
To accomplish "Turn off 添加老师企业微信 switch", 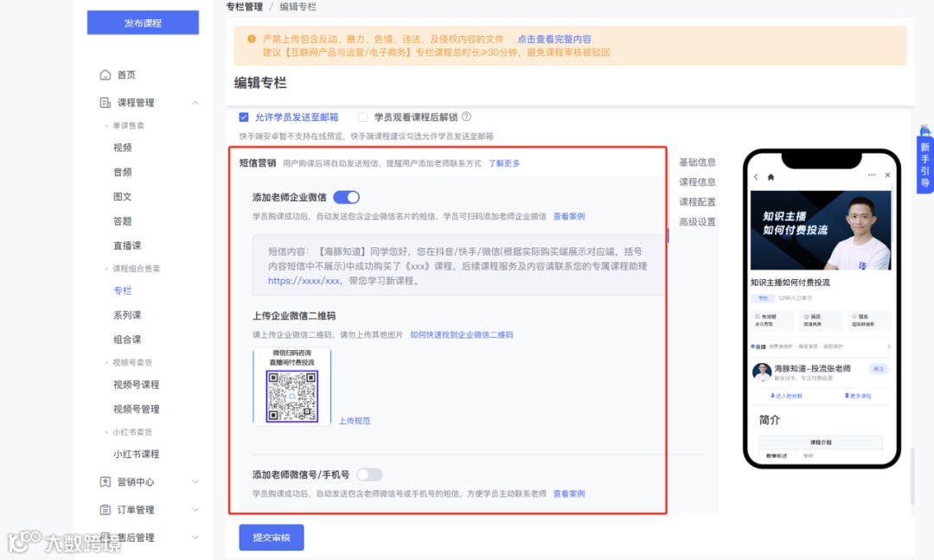I will click(x=346, y=197).
